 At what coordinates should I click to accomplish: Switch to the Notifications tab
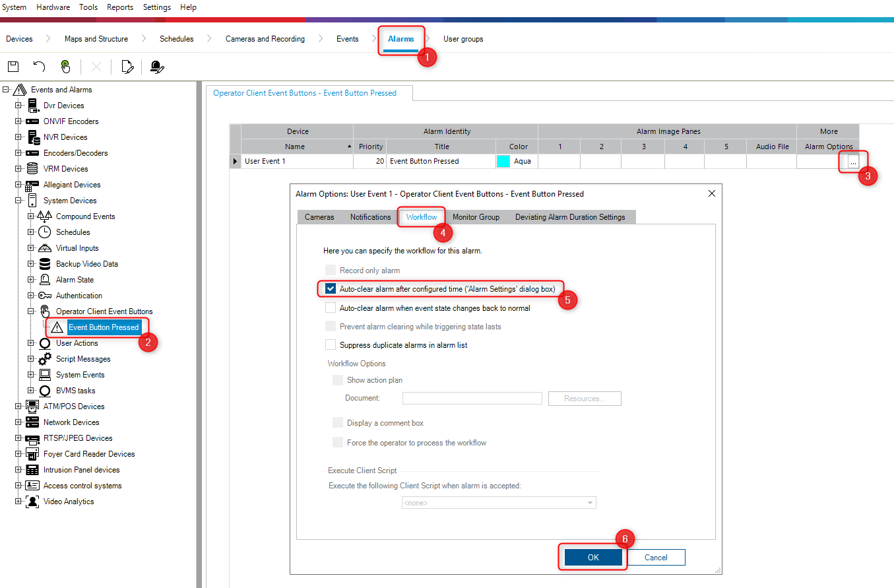(370, 217)
